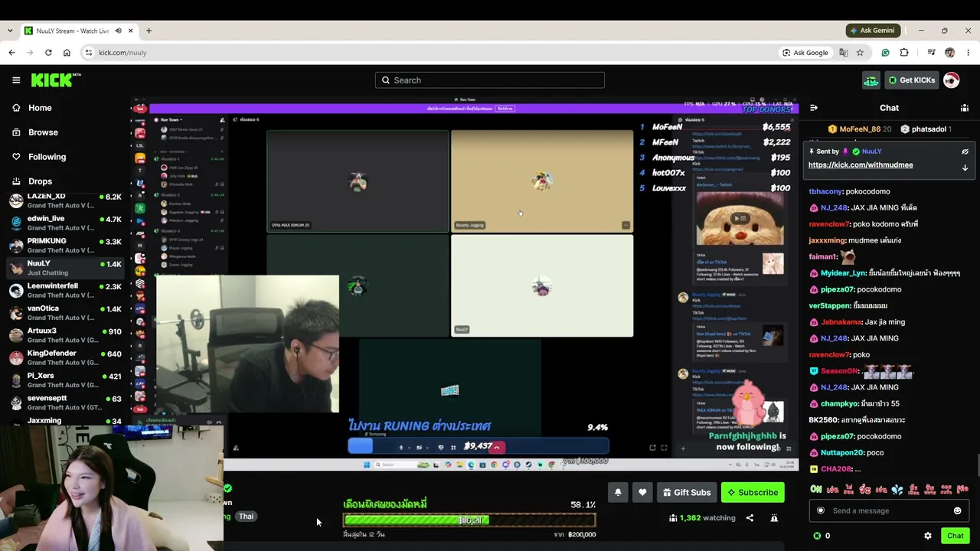Open sevenseptt channel in sidebar

coord(65,403)
